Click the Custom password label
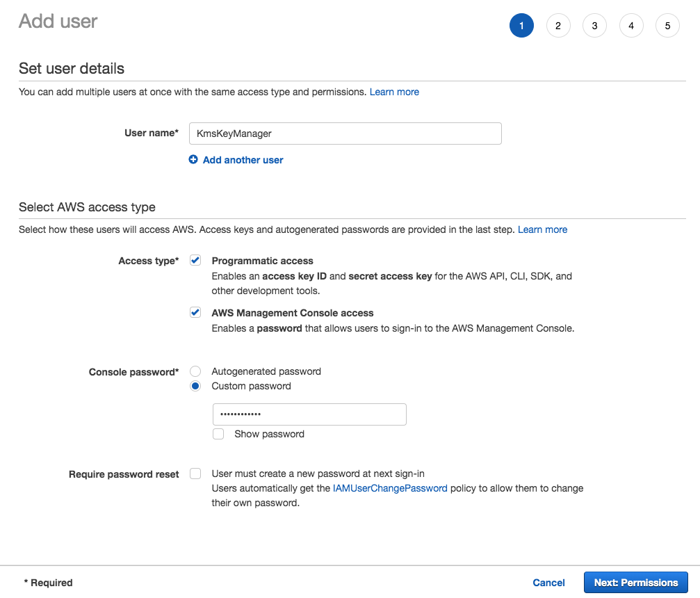 tap(252, 386)
